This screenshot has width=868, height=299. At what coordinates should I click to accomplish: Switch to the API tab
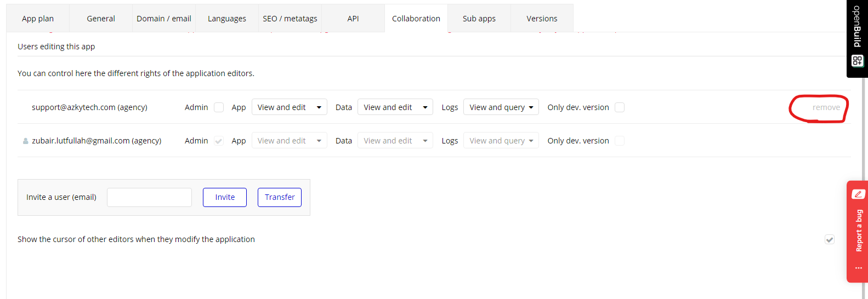pos(353,19)
